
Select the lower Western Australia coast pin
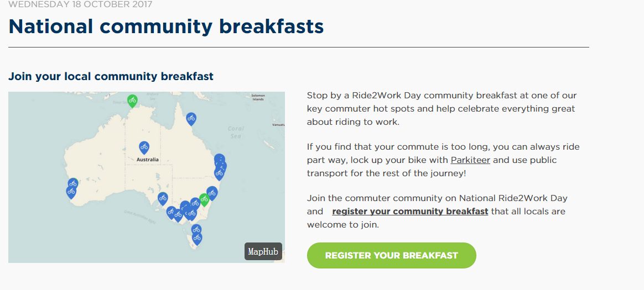click(x=71, y=192)
